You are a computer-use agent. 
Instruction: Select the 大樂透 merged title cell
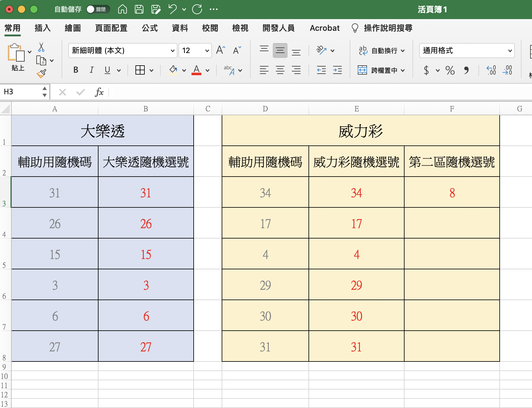[103, 131]
